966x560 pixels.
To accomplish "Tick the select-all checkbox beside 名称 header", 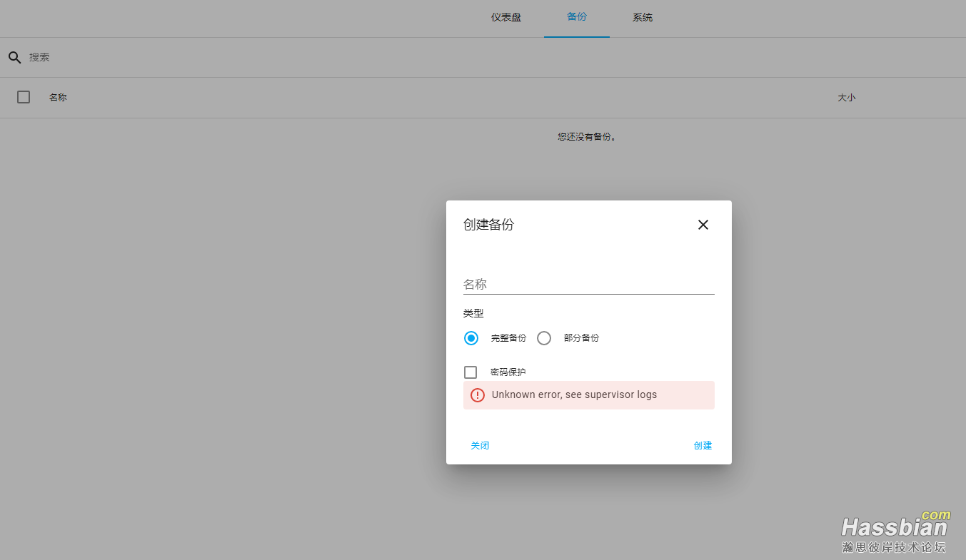I will [x=24, y=97].
